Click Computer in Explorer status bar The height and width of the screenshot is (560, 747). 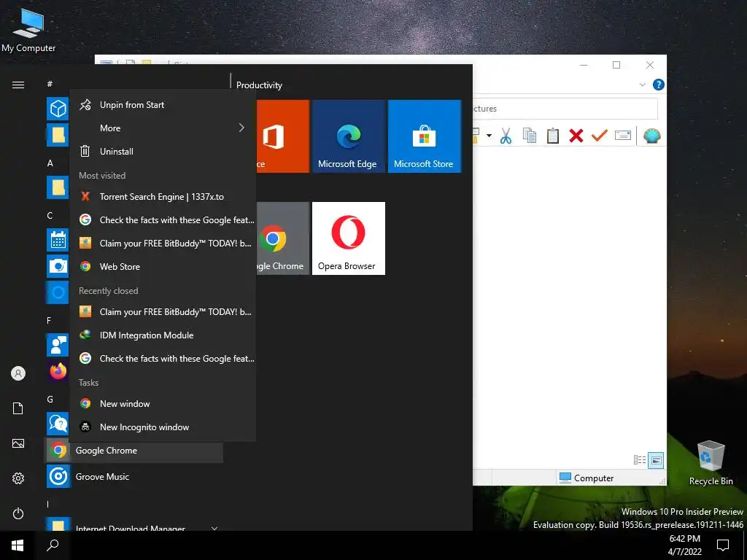[587, 478]
